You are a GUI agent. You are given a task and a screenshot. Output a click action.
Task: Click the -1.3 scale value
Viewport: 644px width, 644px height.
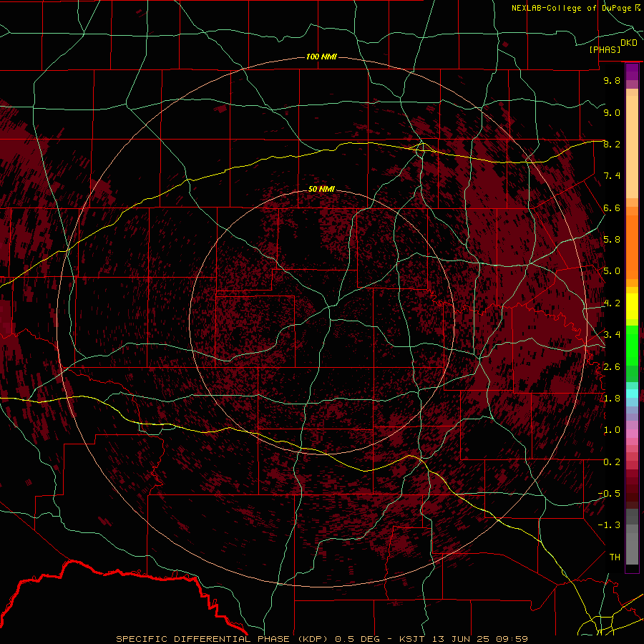609,525
